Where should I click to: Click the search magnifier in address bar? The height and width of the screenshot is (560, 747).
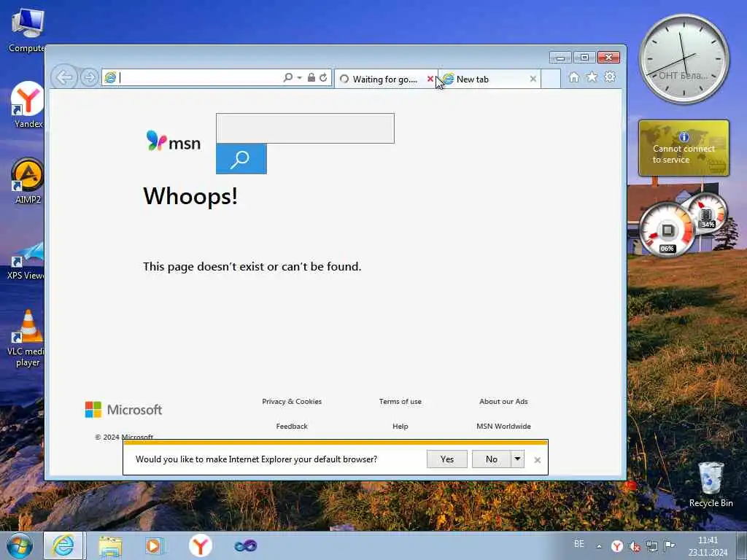(287, 77)
